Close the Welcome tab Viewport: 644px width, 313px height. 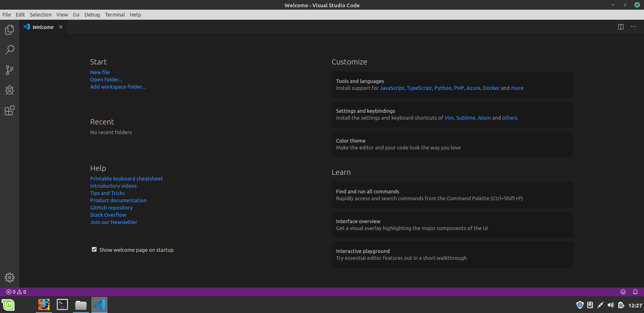(x=61, y=27)
